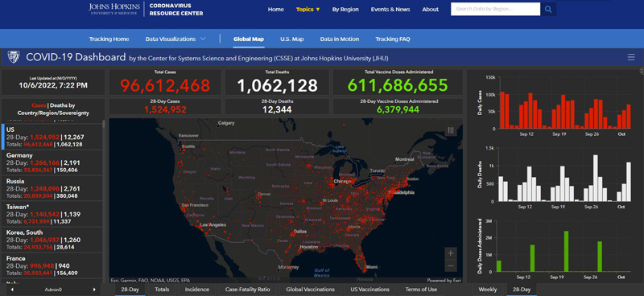The image size is (644, 296).
Task: Zoom out on the map
Action: coord(451,265)
